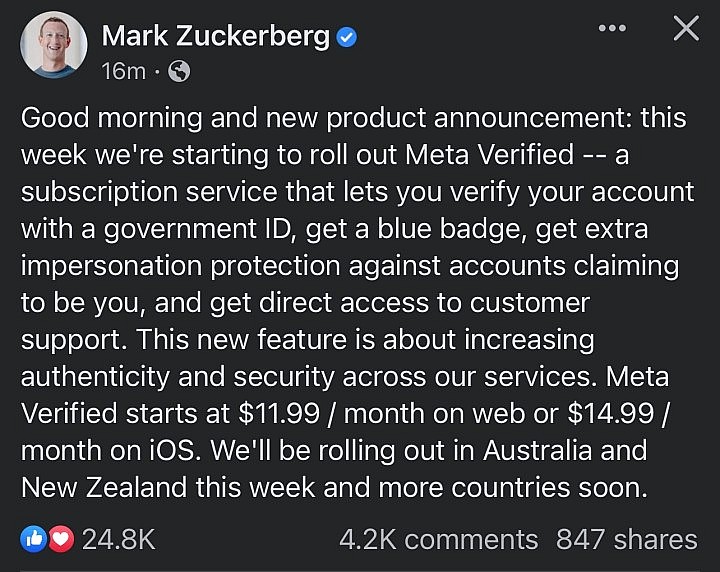Open the three-dot post options menu
This screenshot has width=720, height=572.
611,28
